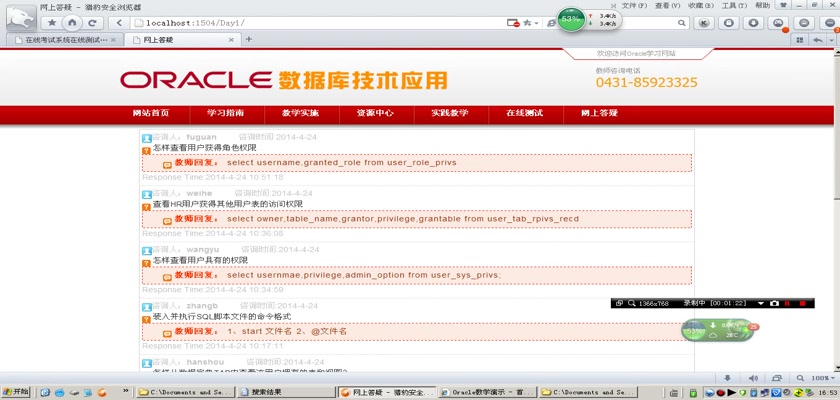Navigate back with the arrow button
Viewport: 840px width, 400px height.
119,23
